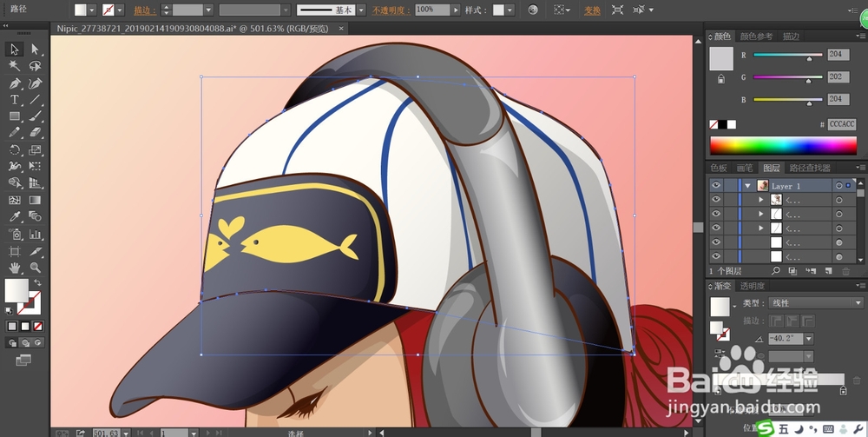Select the Hand tool
868x437 pixels.
[15, 268]
